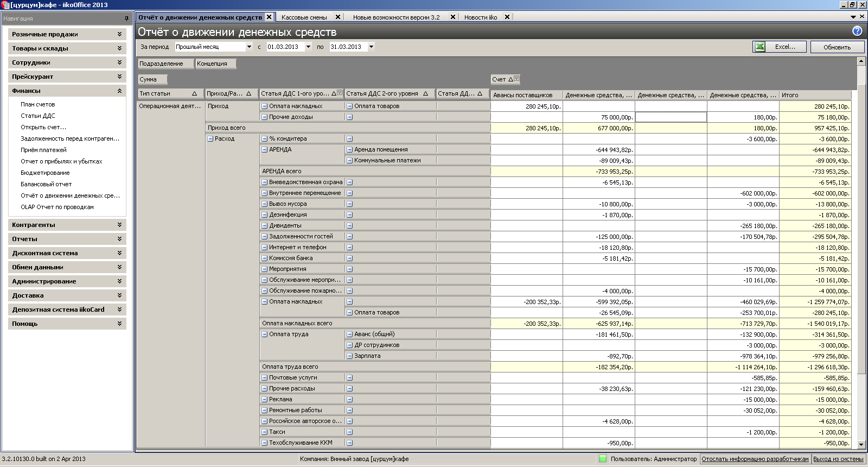Click the green status indicator in status bar

(x=603, y=459)
